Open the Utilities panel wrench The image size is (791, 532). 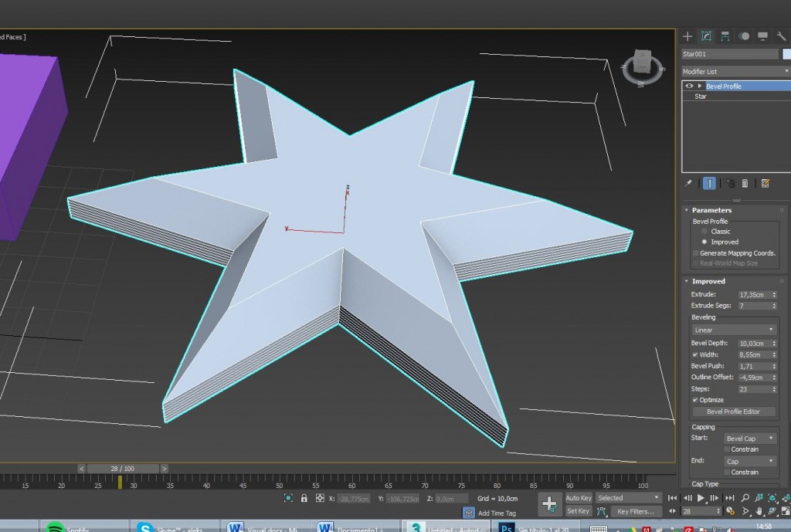[x=780, y=36]
